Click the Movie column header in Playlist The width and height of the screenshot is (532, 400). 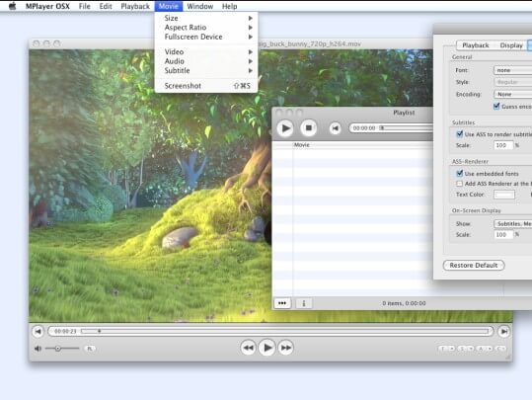pyautogui.click(x=363, y=144)
